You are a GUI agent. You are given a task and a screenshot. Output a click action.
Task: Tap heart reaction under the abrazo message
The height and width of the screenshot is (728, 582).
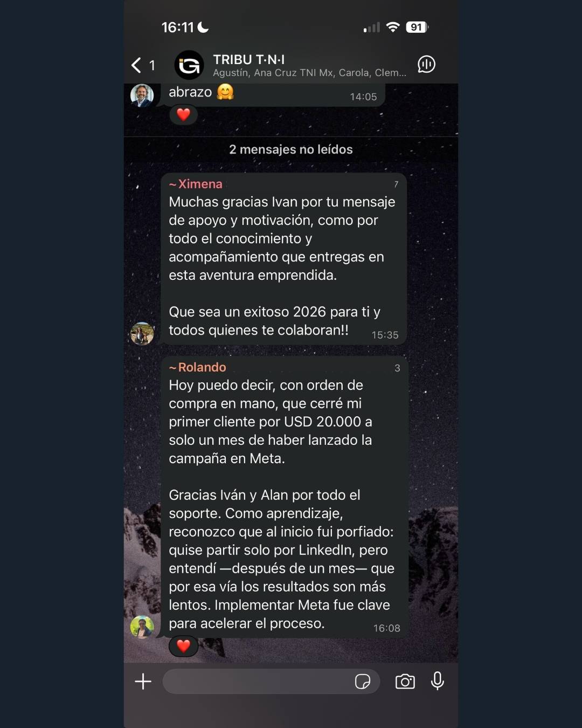click(x=183, y=114)
